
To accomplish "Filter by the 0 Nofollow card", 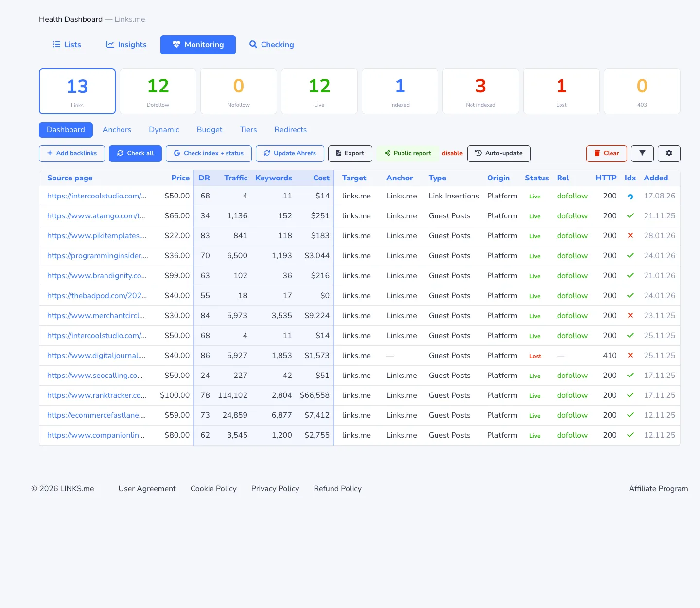I will [x=239, y=91].
